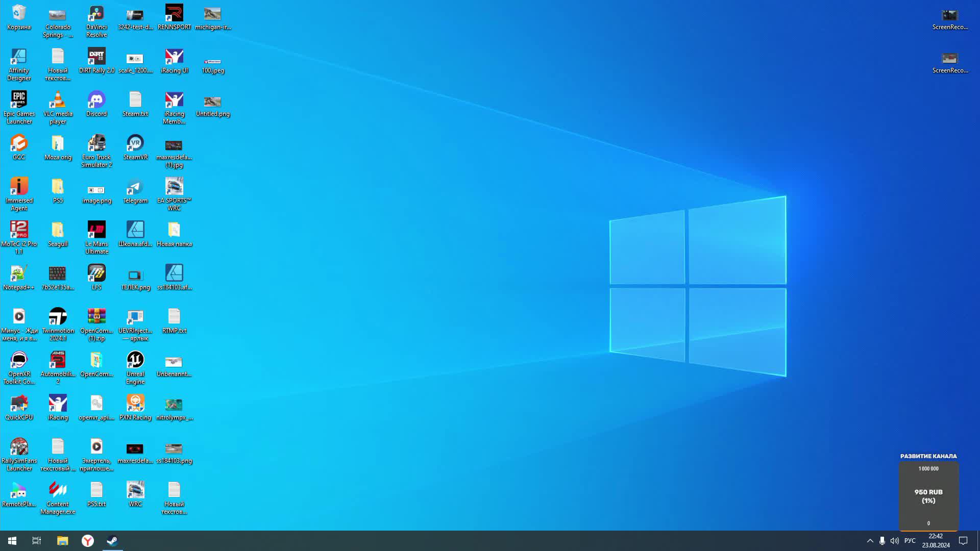Select the UEVRInjector shortcut (ярлык)
The image size is (980, 551).
tap(135, 325)
